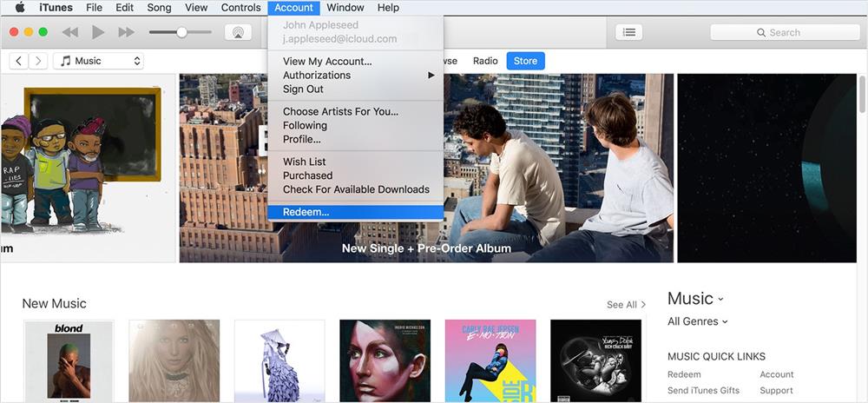Open the File menu
868x403 pixels.
coord(94,8)
